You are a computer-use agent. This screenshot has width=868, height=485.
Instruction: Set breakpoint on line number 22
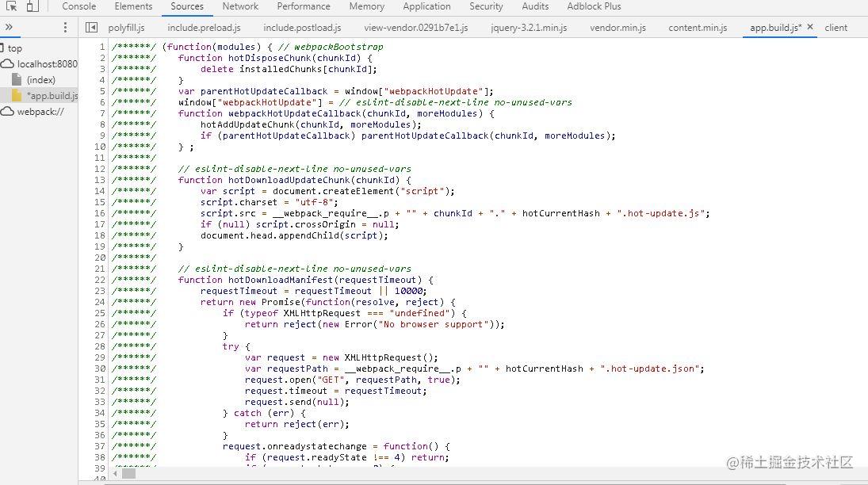point(100,280)
